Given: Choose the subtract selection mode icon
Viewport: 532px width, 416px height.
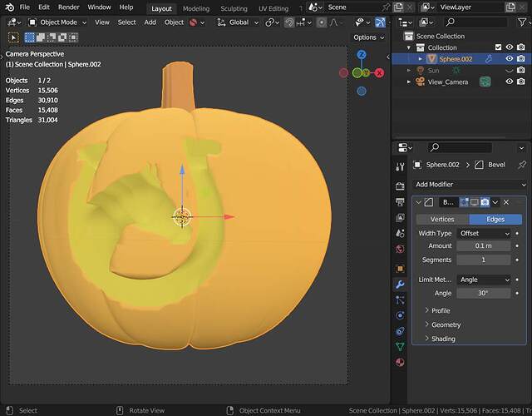Looking at the screenshot, I should [x=52, y=37].
